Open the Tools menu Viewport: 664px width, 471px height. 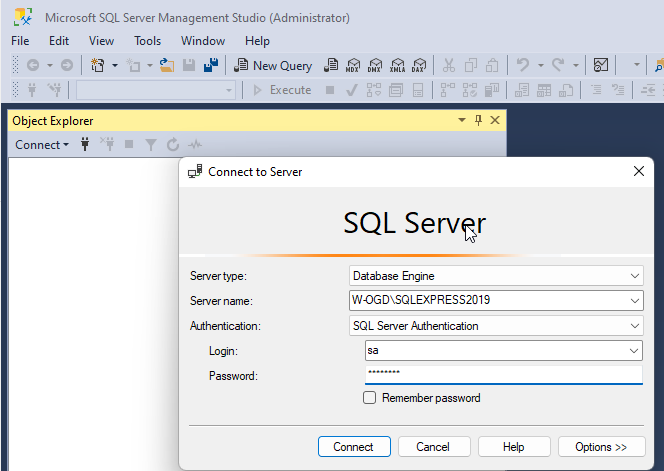click(x=147, y=41)
